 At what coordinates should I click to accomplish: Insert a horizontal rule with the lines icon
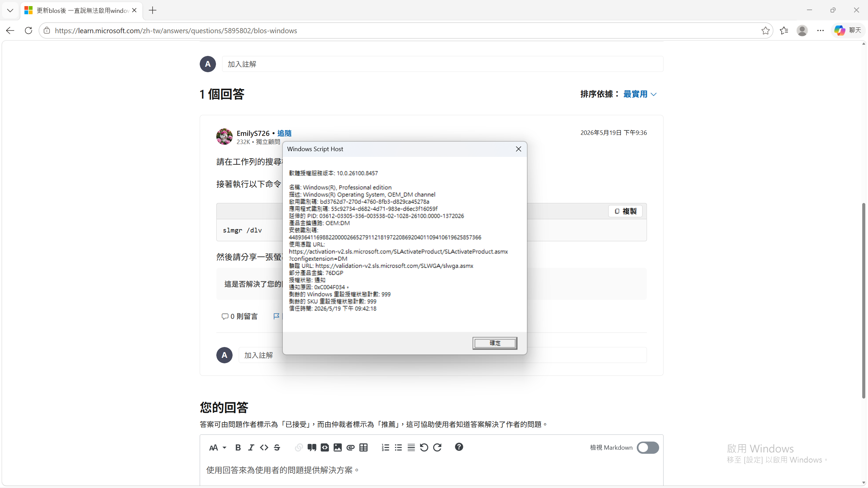click(x=411, y=448)
